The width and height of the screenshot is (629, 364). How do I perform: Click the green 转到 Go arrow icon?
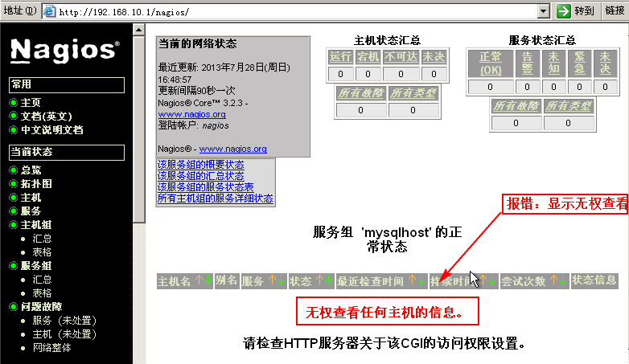point(563,10)
